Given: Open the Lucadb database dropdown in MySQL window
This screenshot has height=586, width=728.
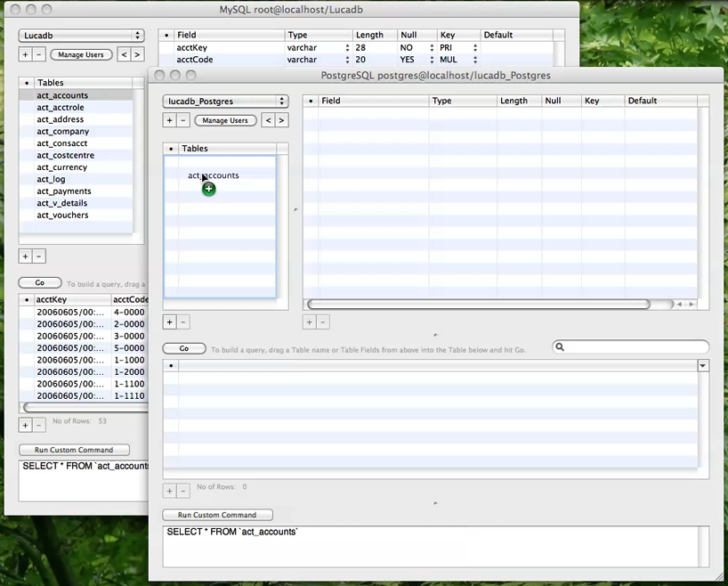Looking at the screenshot, I should pyautogui.click(x=81, y=36).
